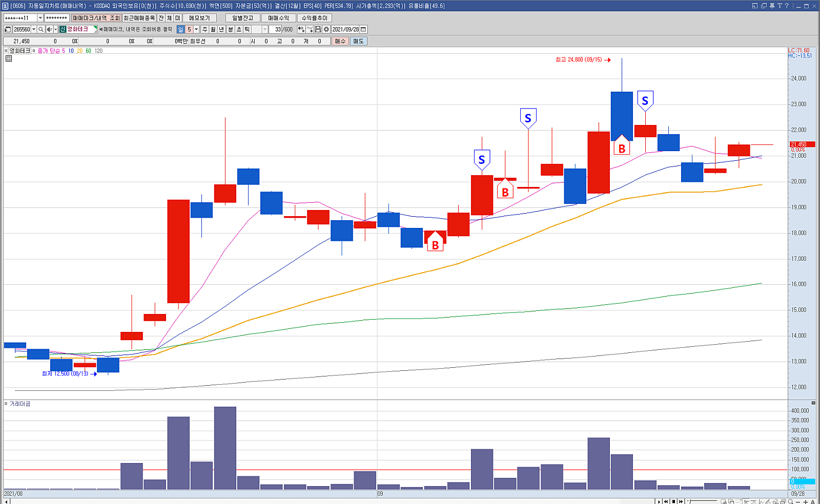Open the 일별잔고 tab
This screenshot has width=820, height=504.
point(243,18)
